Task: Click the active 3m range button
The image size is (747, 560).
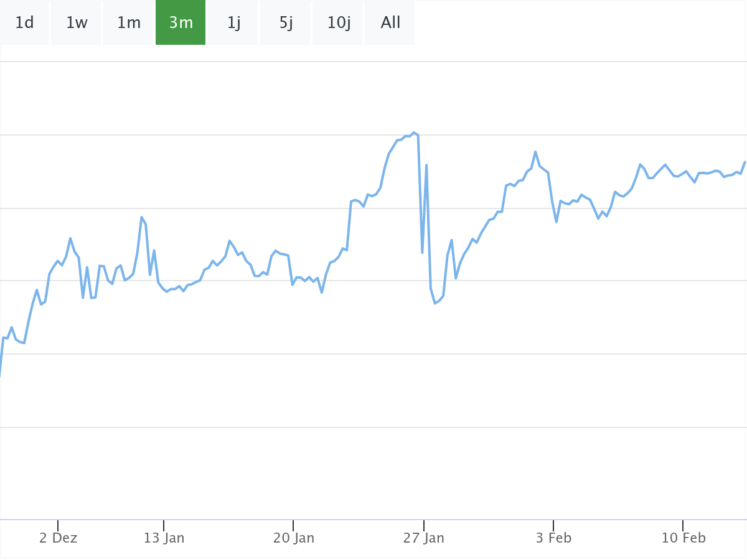Action: pos(181,23)
